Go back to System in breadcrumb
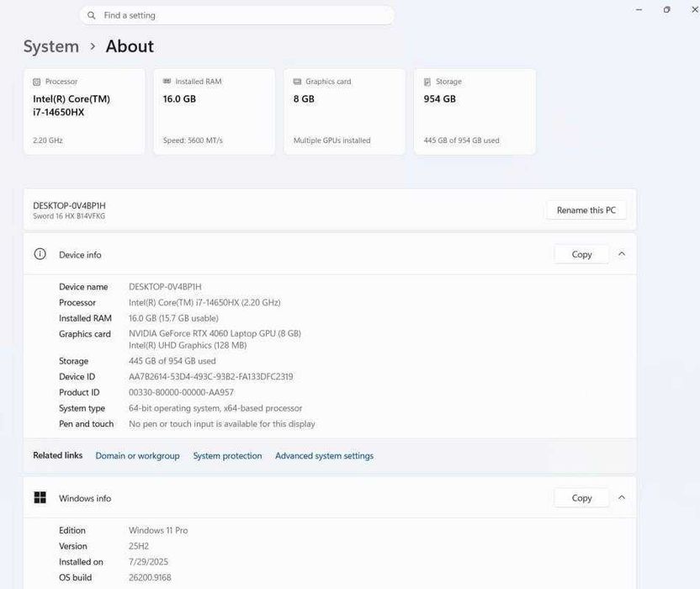The image size is (700, 589). click(x=50, y=46)
